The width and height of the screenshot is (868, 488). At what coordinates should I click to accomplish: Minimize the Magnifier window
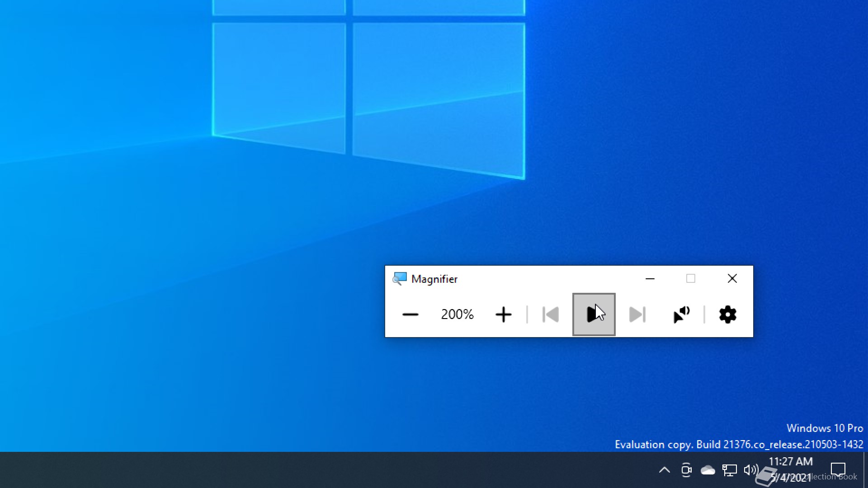pyautogui.click(x=650, y=279)
